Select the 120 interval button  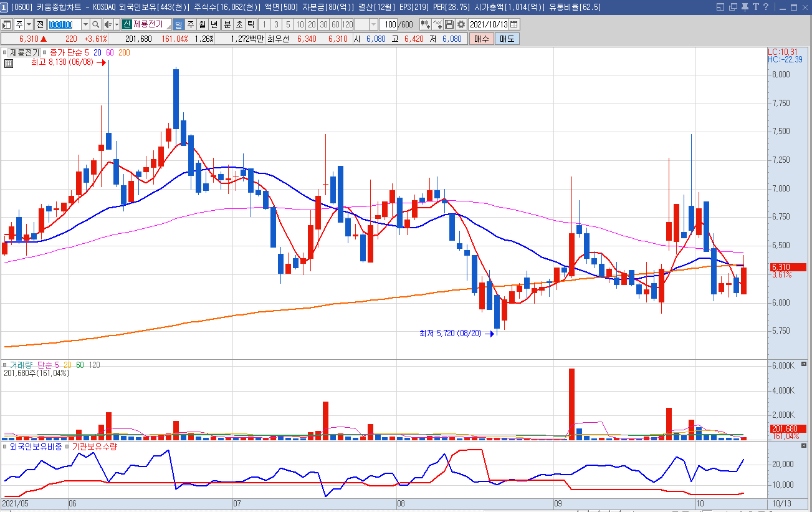coord(348,24)
